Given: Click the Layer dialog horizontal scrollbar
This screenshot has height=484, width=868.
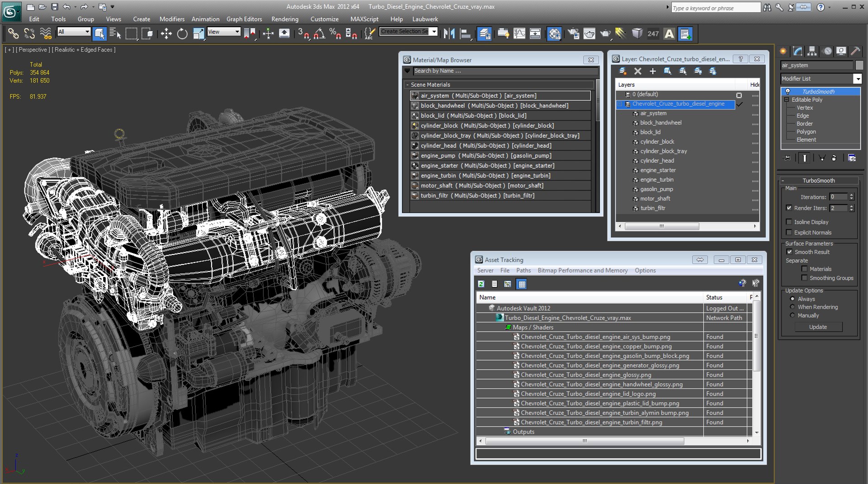Looking at the screenshot, I should click(x=662, y=226).
